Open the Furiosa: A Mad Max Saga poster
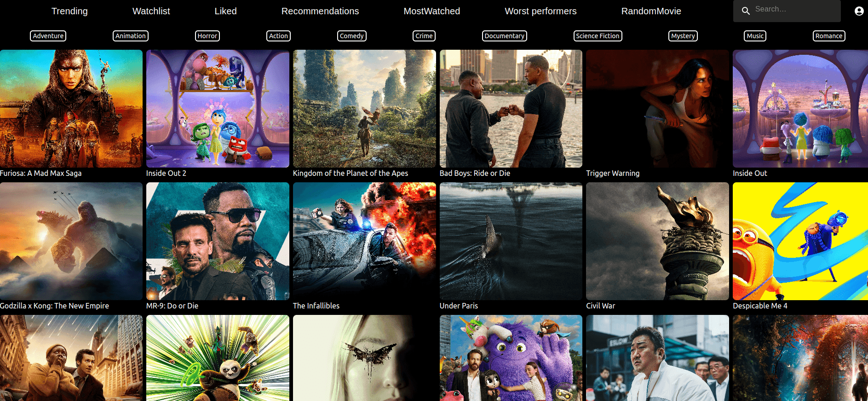Screen dimensions: 868x401 [x=71, y=109]
